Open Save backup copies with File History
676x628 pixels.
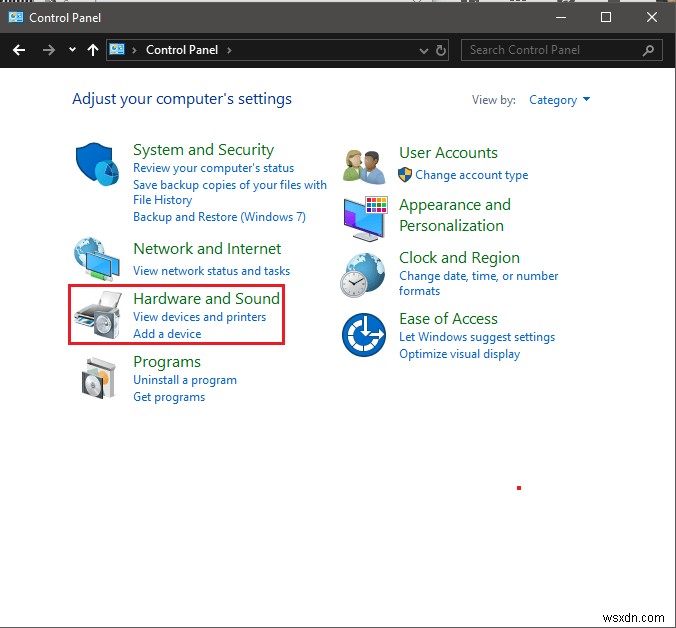[x=230, y=192]
